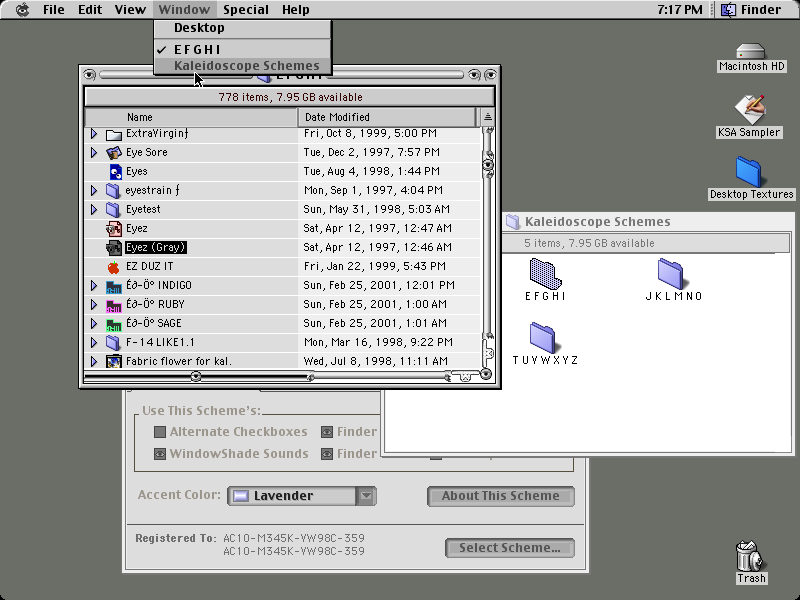
Task: Click the Eyez (Gray) file icon
Action: point(113,247)
